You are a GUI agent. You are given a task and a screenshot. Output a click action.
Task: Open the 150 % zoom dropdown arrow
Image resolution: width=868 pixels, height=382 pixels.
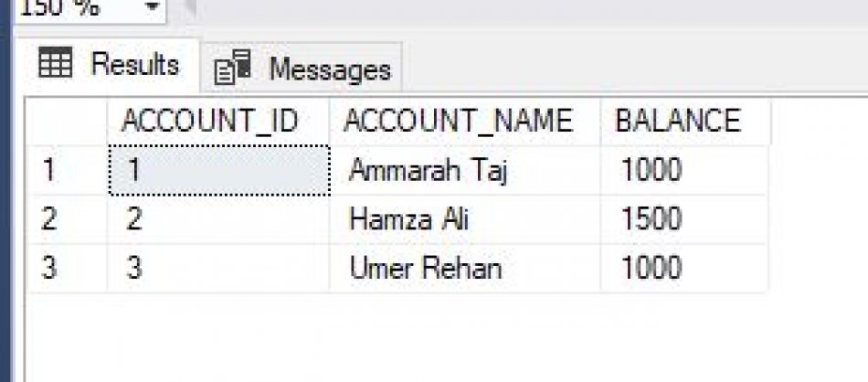point(153,7)
